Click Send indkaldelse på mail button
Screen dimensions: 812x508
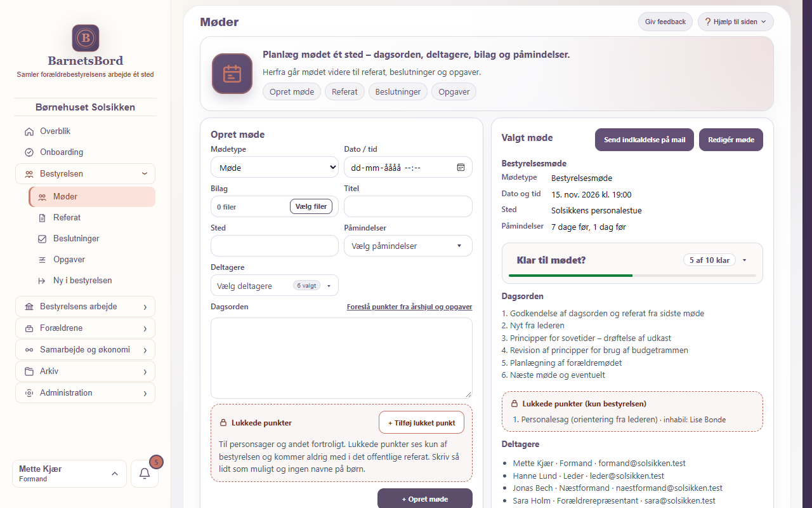645,140
